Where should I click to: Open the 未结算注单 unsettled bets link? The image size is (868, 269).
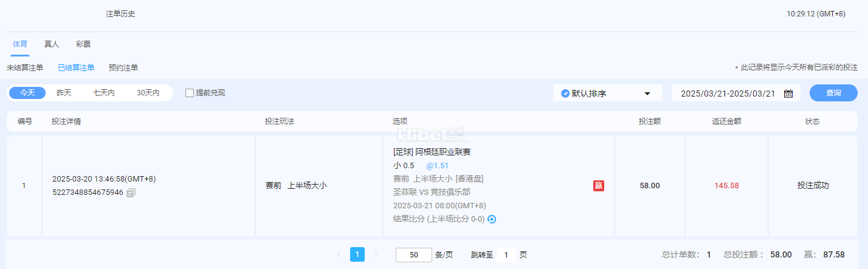pyautogui.click(x=25, y=68)
